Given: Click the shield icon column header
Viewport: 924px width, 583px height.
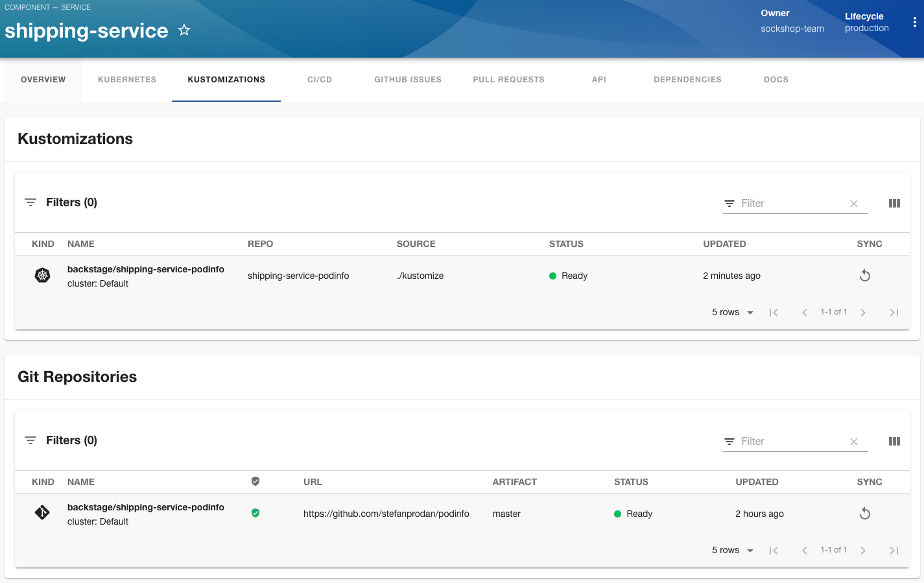Looking at the screenshot, I should coord(255,481).
